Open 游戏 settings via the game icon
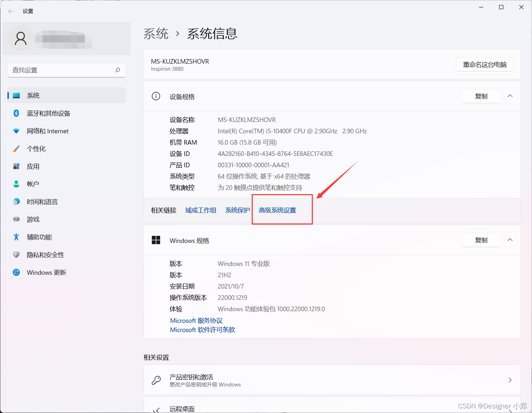Image resolution: width=532 pixels, height=413 pixels. [x=16, y=219]
